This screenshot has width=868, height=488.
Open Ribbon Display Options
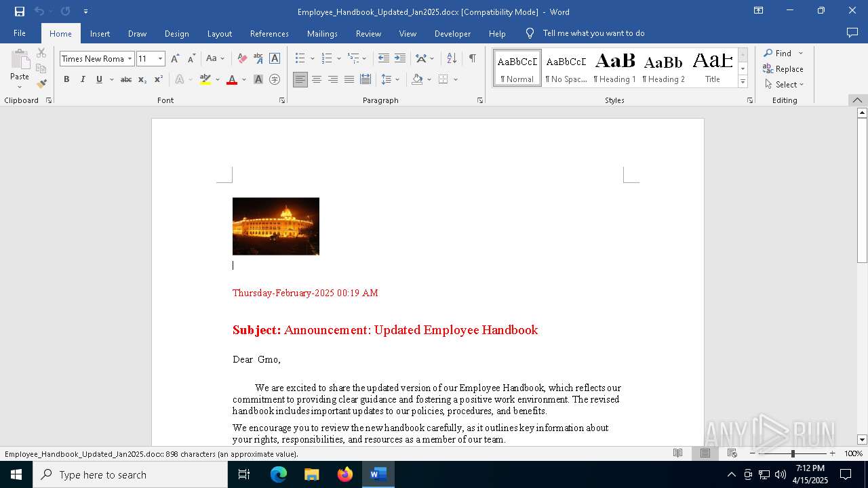759,11
